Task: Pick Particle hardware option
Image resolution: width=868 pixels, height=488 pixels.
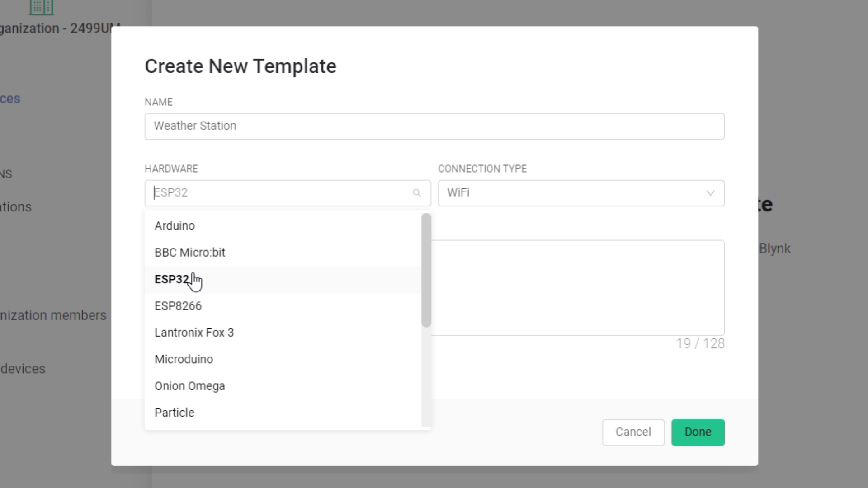Action: point(174,413)
